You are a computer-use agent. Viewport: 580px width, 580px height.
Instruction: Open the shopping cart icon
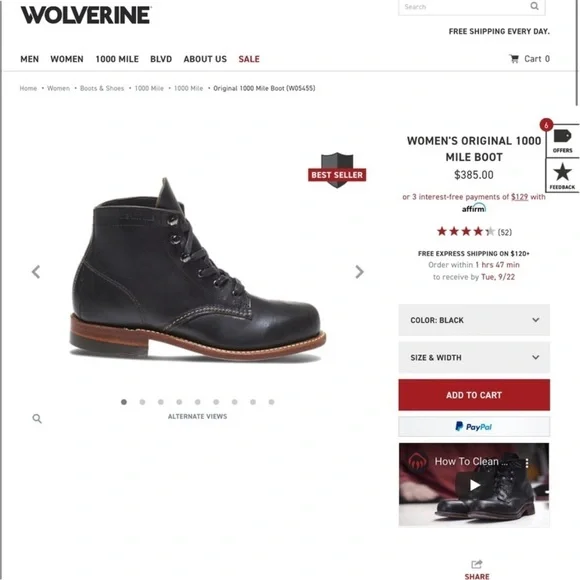(514, 59)
